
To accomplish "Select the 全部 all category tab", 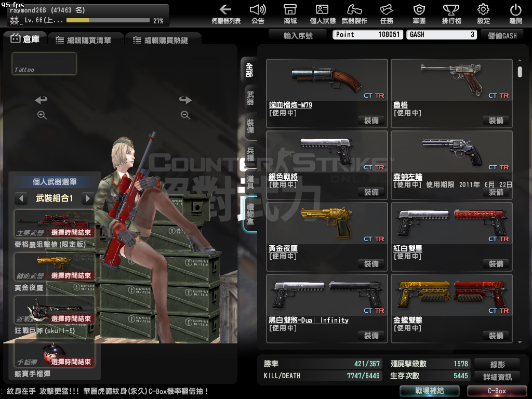I will coord(249,70).
